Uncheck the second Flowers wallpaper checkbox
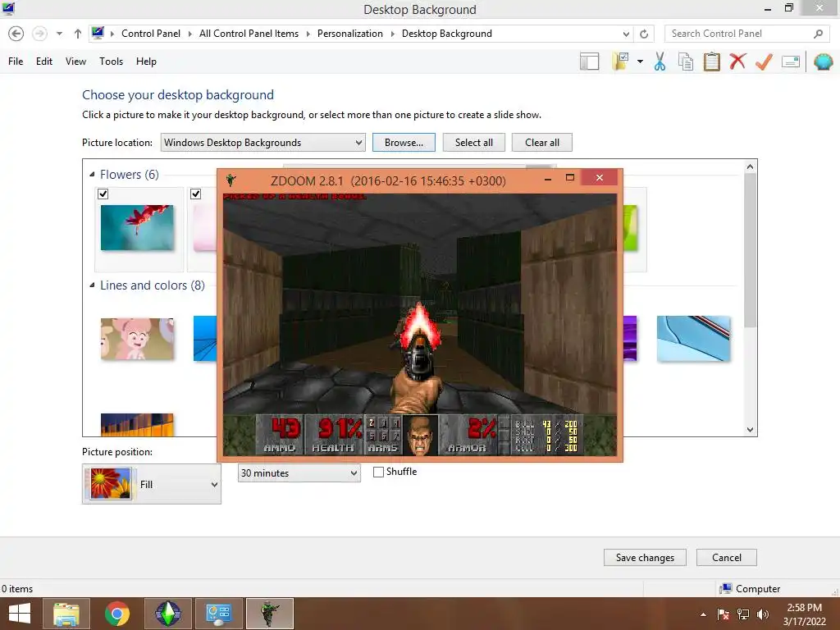Screen dimensions: 840x630 [196, 194]
